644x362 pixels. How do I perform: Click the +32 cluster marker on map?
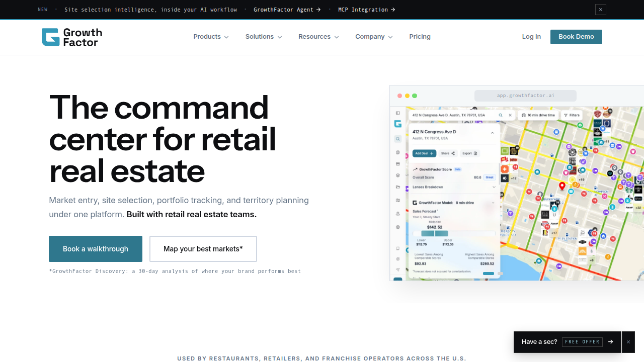638,207
